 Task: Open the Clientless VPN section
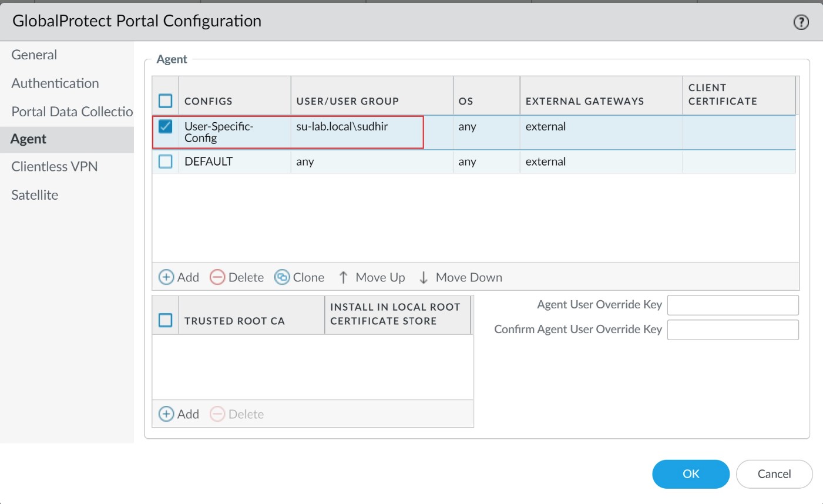(x=54, y=166)
